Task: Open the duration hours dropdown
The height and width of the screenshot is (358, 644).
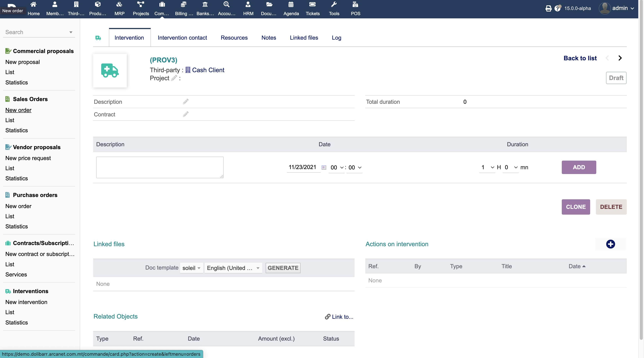Action: point(487,167)
